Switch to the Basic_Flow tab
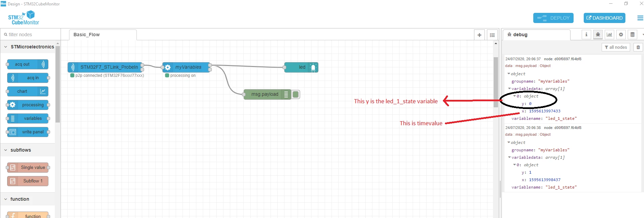This screenshot has height=218, width=644. [x=103, y=35]
